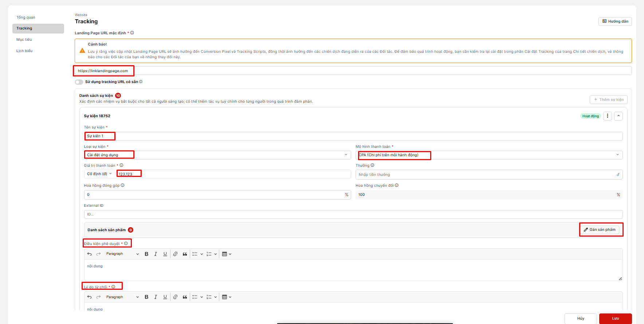Apply italic in the Lý do từ chối editor
The image size is (644, 324).
coord(156,297)
